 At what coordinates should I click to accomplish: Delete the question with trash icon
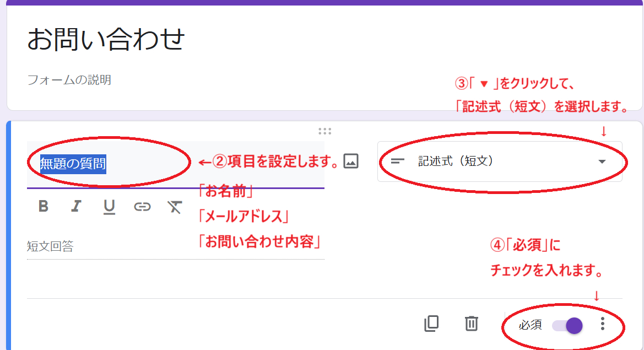pos(471,324)
